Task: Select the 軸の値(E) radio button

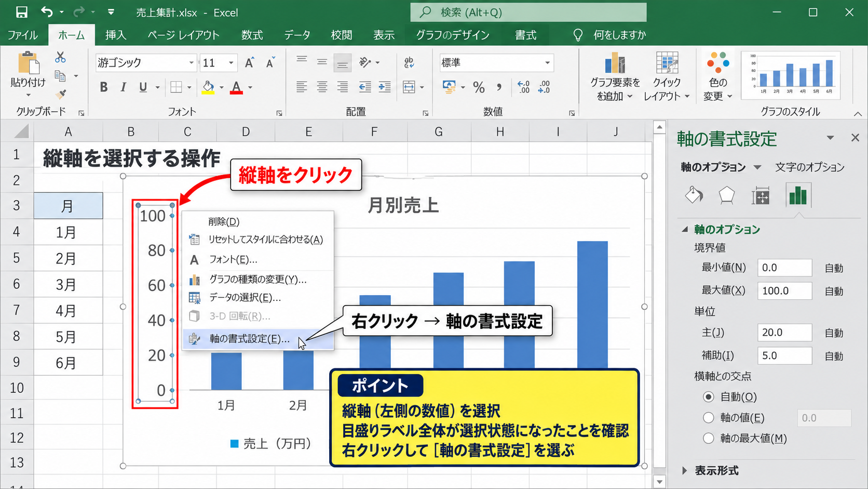Action: coord(709,418)
